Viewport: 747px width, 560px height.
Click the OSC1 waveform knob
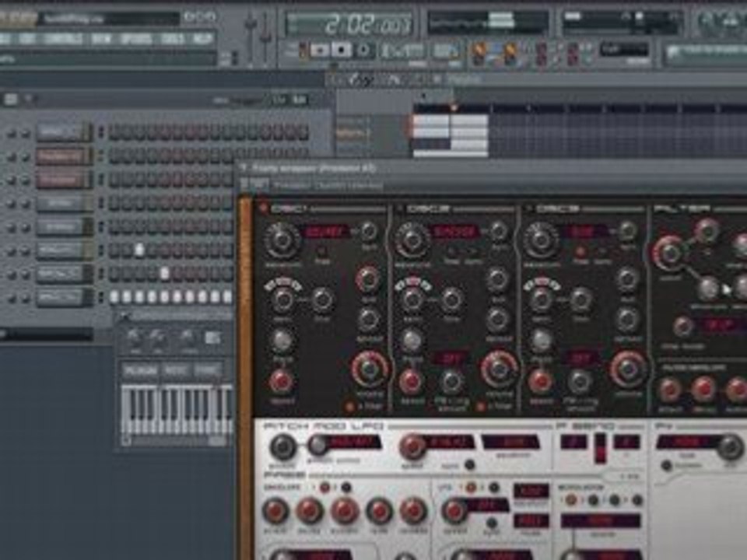[x=282, y=240]
